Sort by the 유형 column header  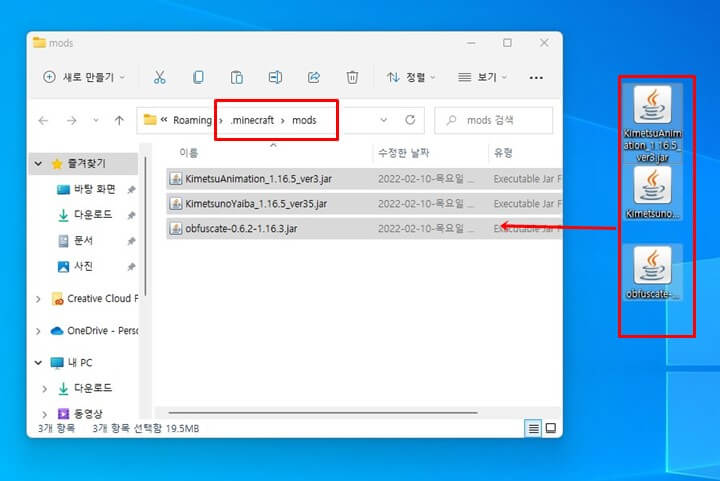coord(503,153)
